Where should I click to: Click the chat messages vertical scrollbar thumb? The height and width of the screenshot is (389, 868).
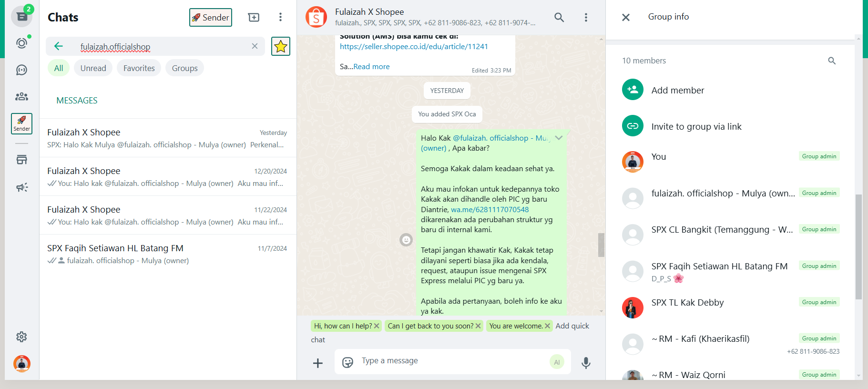point(601,245)
